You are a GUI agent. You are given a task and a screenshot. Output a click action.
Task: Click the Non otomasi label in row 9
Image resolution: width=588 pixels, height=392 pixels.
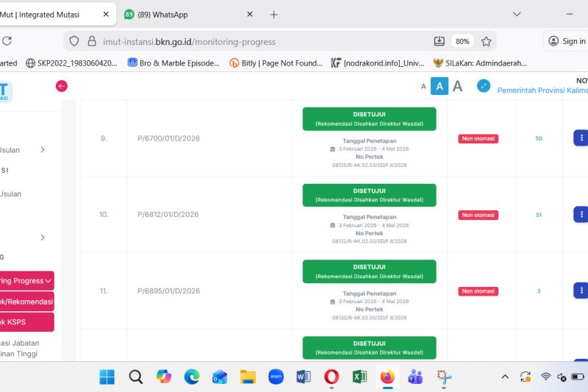coord(478,138)
